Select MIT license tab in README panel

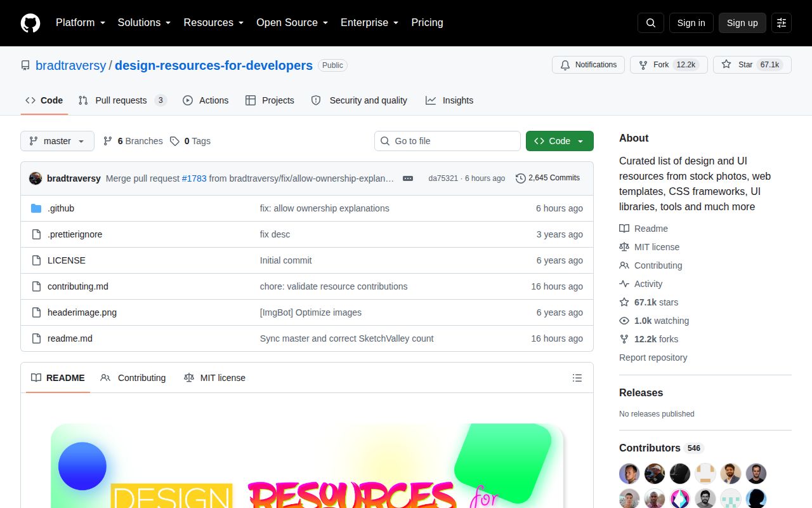[214, 378]
